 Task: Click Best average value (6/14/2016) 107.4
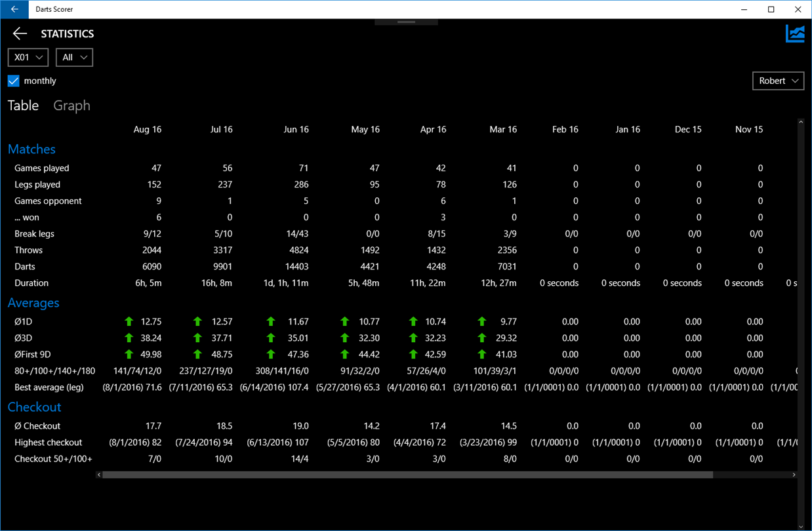274,387
